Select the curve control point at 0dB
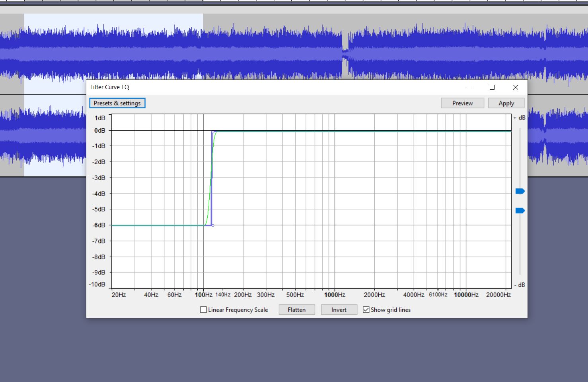The width and height of the screenshot is (588, 382). pos(213,131)
